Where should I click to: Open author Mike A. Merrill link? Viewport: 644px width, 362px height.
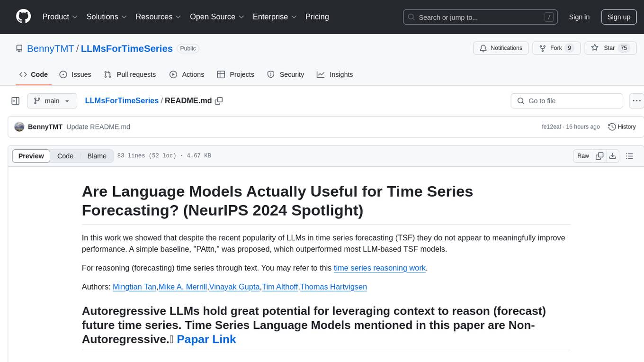(183, 287)
